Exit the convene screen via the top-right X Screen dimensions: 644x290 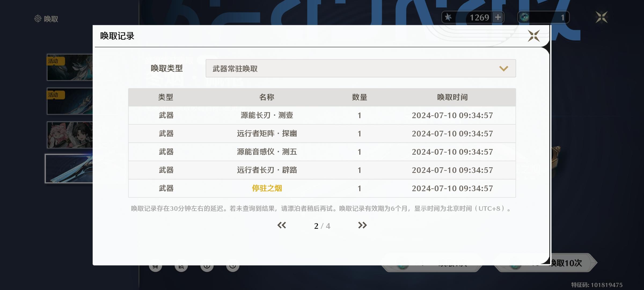click(601, 17)
